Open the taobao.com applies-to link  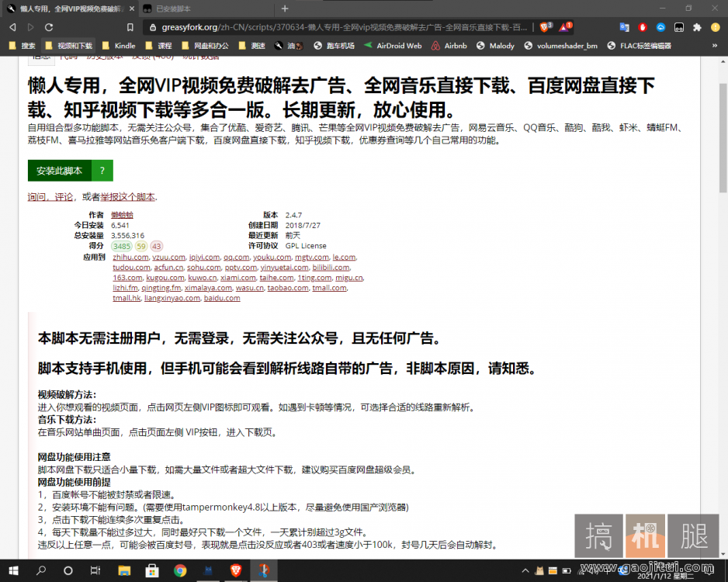point(288,288)
